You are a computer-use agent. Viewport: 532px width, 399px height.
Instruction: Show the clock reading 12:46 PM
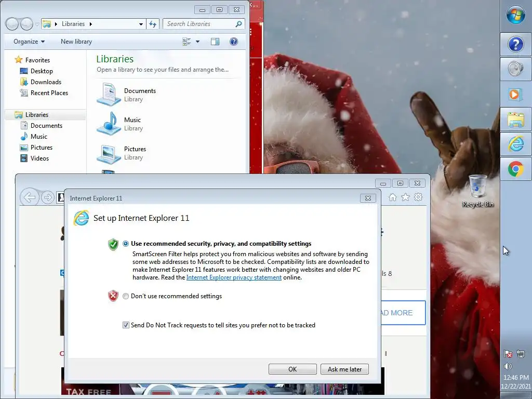[516, 377]
